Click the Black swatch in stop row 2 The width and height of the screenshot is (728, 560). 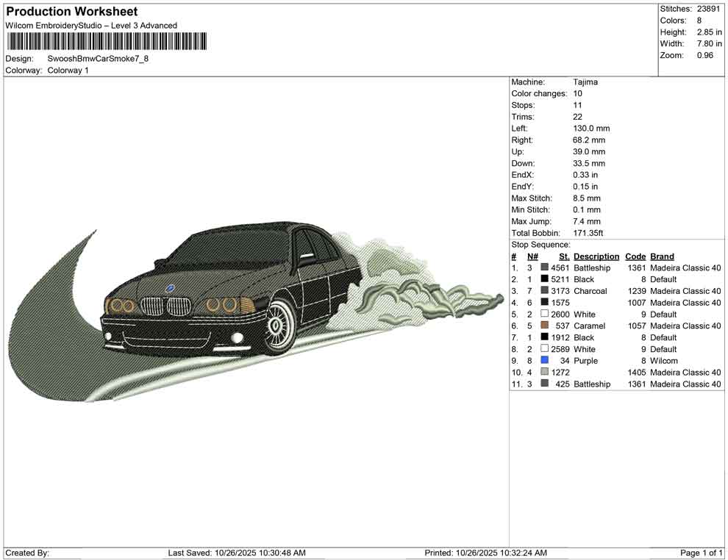click(x=545, y=279)
